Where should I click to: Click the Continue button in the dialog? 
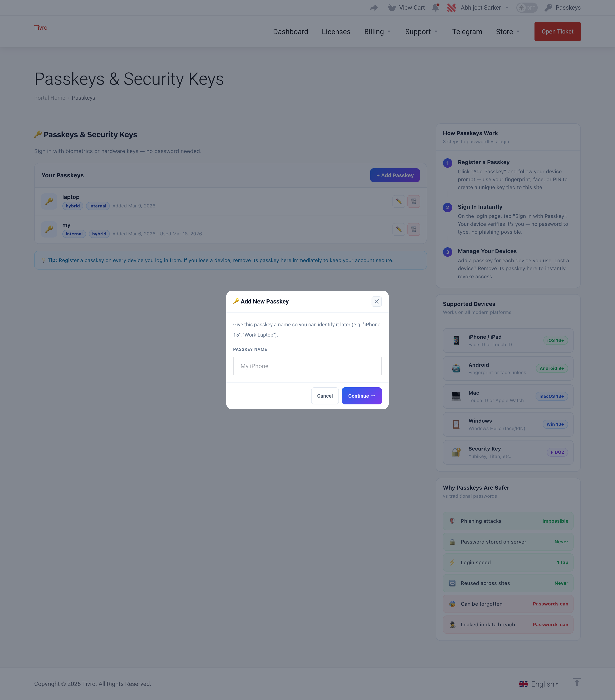(x=362, y=395)
